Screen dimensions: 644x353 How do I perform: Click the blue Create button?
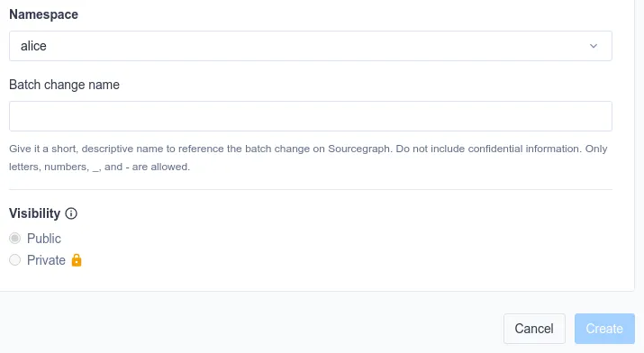(604, 329)
